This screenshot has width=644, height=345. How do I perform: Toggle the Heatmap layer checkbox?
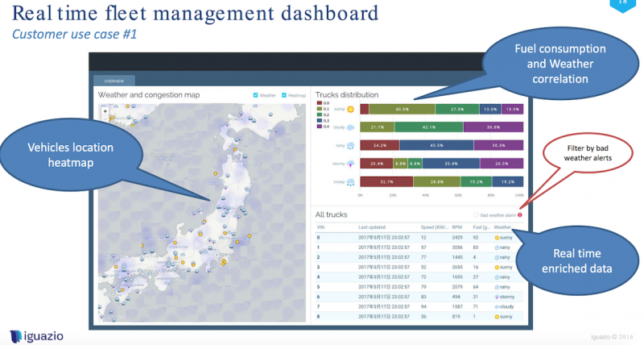pos(283,95)
